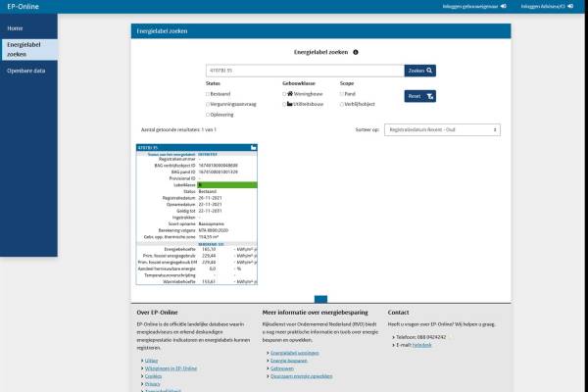Open Openbare data in the sidebar

tap(25, 71)
